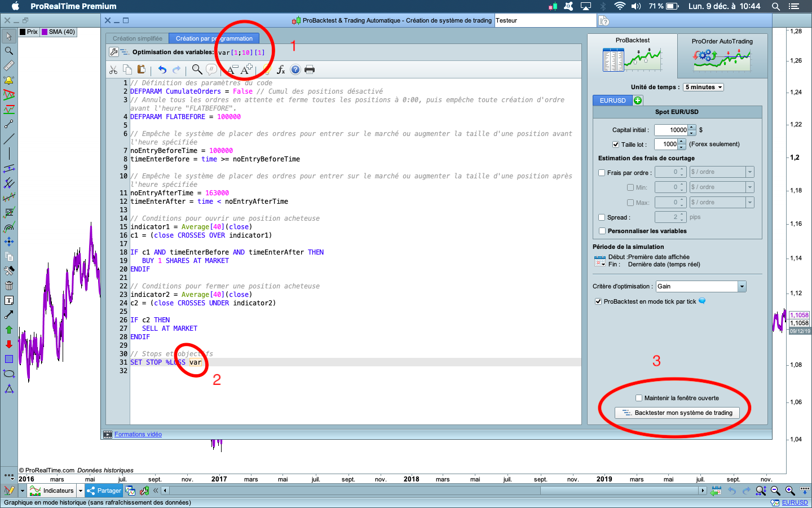Toggle Maintenir la fenêtre ouverte checkbox
Image resolution: width=812 pixels, height=508 pixels.
[639, 398]
